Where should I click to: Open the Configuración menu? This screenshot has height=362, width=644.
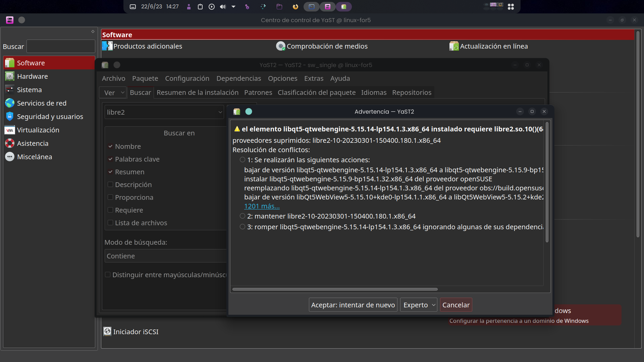tap(187, 78)
